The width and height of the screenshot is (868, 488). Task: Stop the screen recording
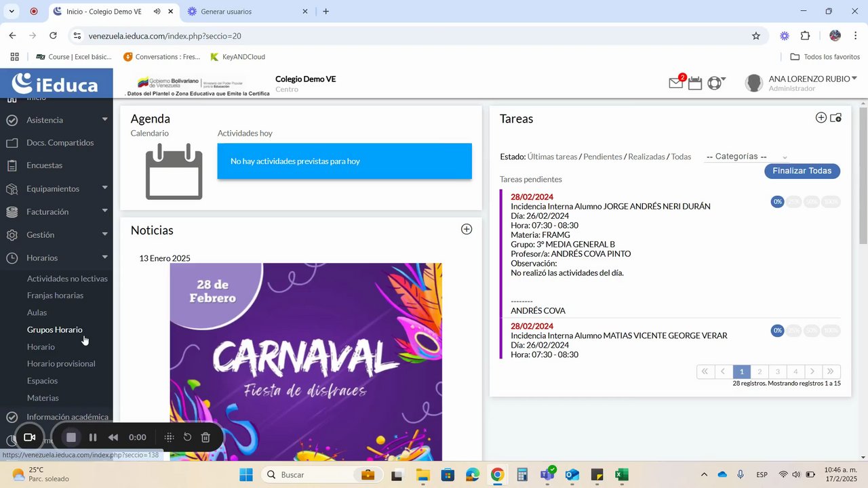pos(71,437)
